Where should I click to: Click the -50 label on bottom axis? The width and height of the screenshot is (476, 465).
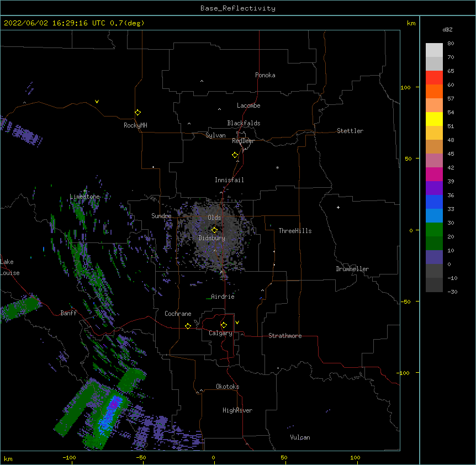141,457
